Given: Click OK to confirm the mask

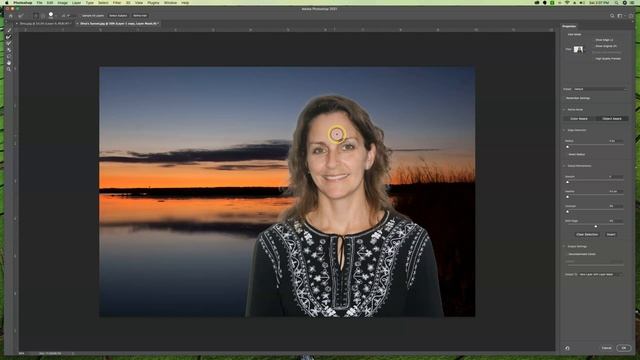Looking at the screenshot, I should coord(624,348).
